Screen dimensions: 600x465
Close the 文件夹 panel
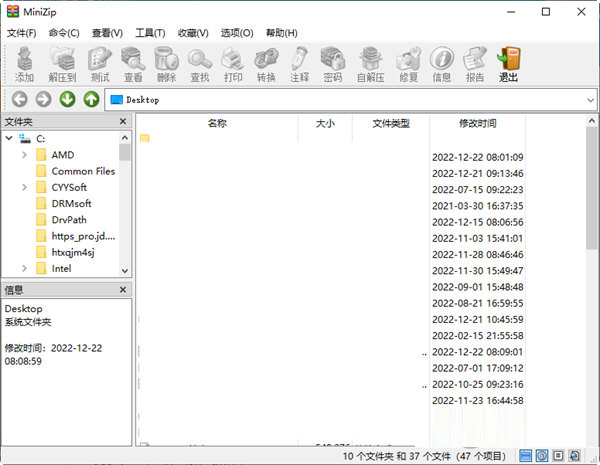(123, 121)
